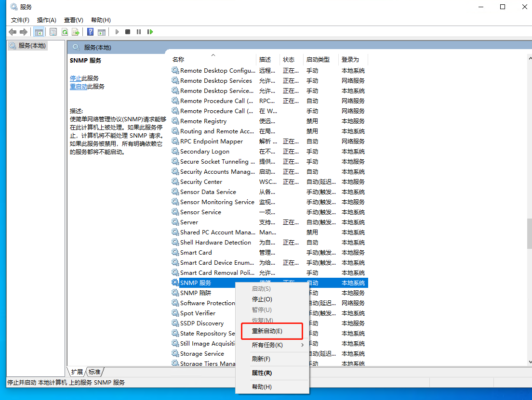Click the Export list toolbar icon
532x400 pixels.
pos(76,32)
